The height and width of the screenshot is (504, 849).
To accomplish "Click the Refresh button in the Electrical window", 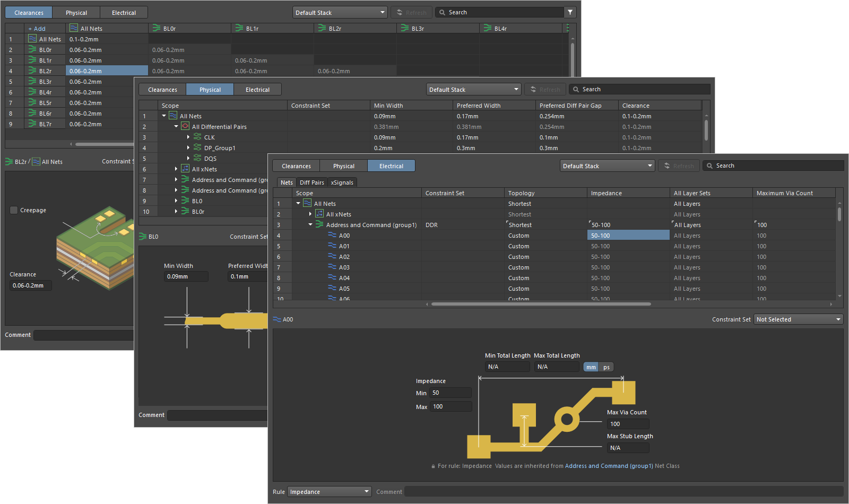I will (679, 165).
